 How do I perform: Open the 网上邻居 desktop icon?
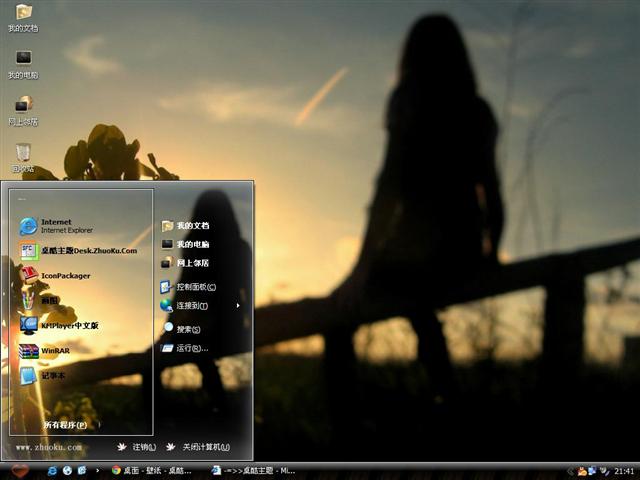pyautogui.click(x=24, y=111)
